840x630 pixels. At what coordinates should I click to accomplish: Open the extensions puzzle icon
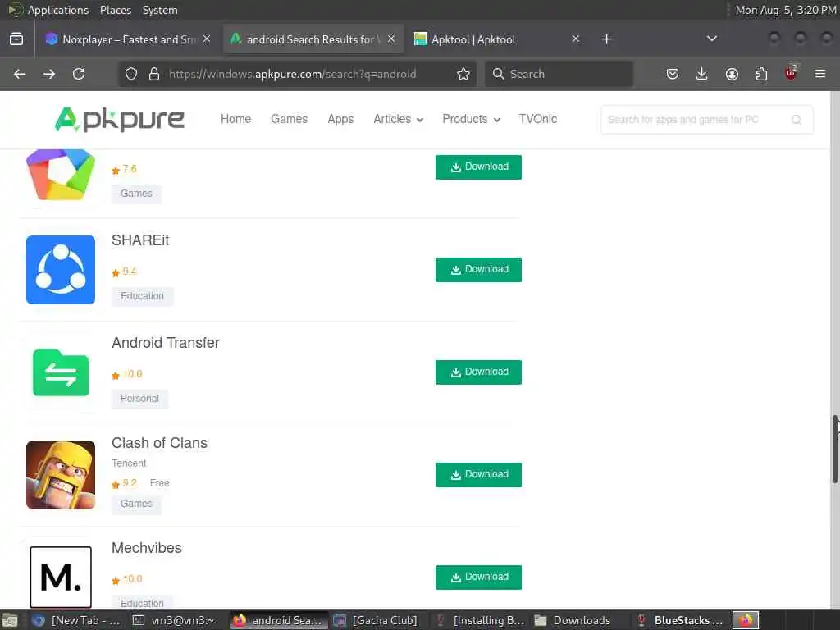point(761,74)
